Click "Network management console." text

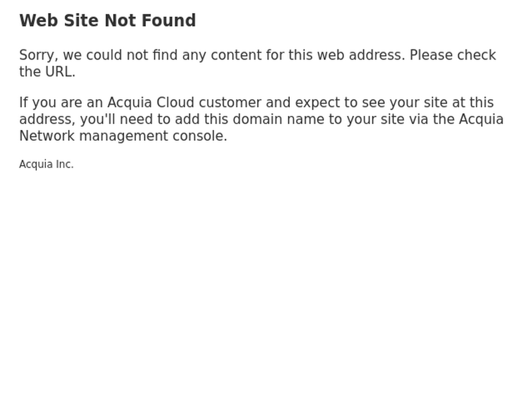pos(123,136)
